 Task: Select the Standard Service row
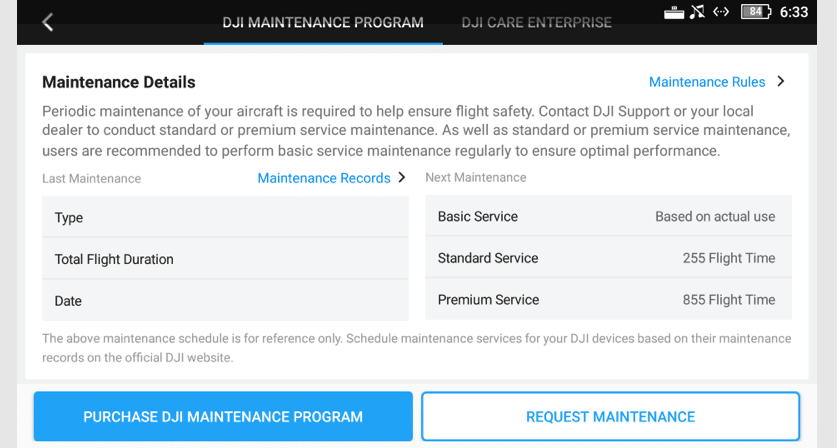coord(608,258)
